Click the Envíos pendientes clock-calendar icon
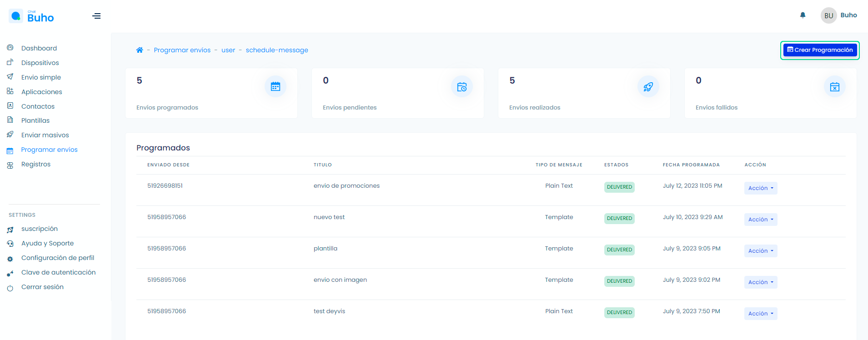The image size is (868, 340). 462,86
